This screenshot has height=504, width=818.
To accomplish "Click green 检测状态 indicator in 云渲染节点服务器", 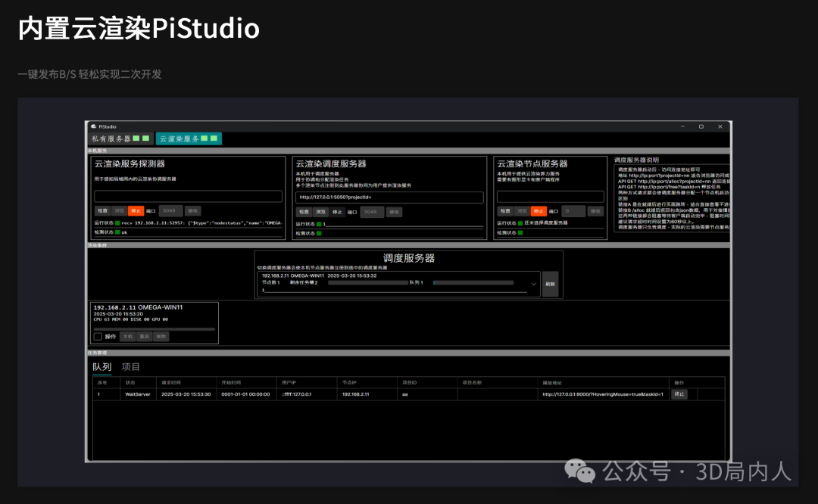I will coord(520,232).
